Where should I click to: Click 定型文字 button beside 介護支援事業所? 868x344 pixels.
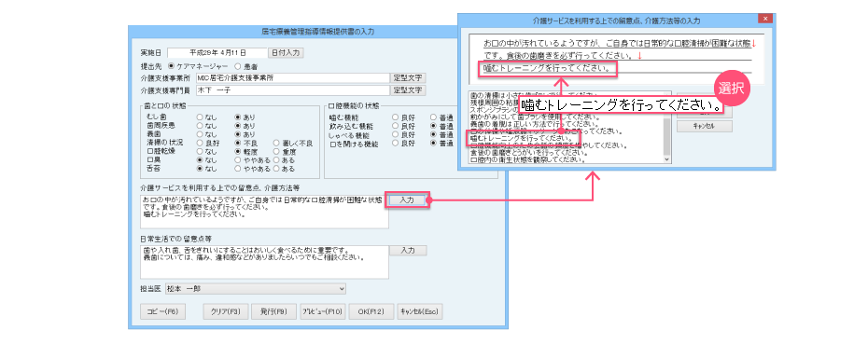point(409,78)
